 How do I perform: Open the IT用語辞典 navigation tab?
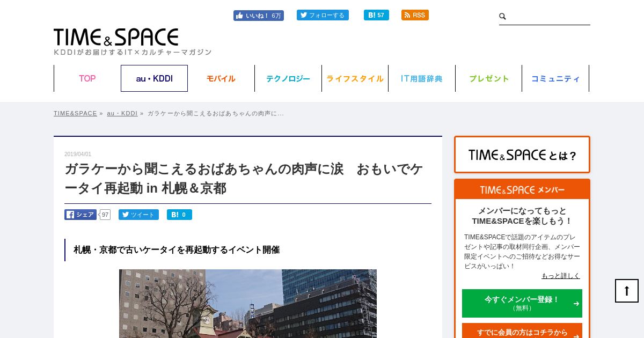[422, 78]
